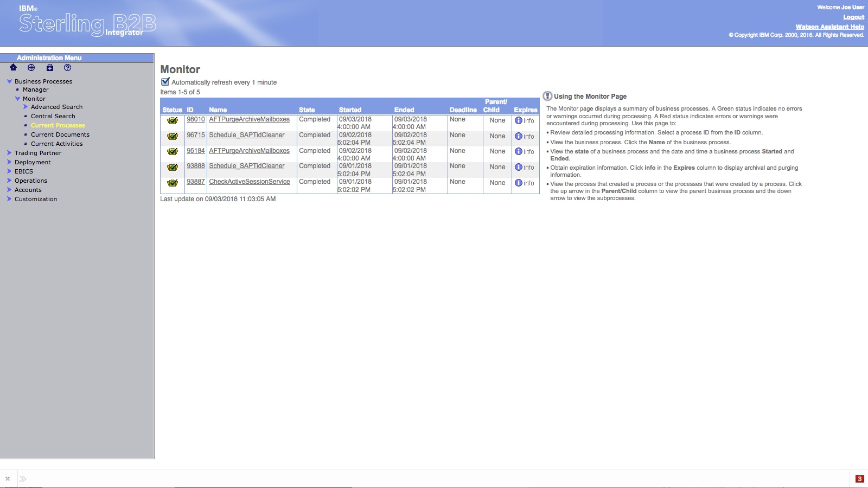Open the question mark help icon
This screenshot has width=868, height=488.
pos(68,68)
